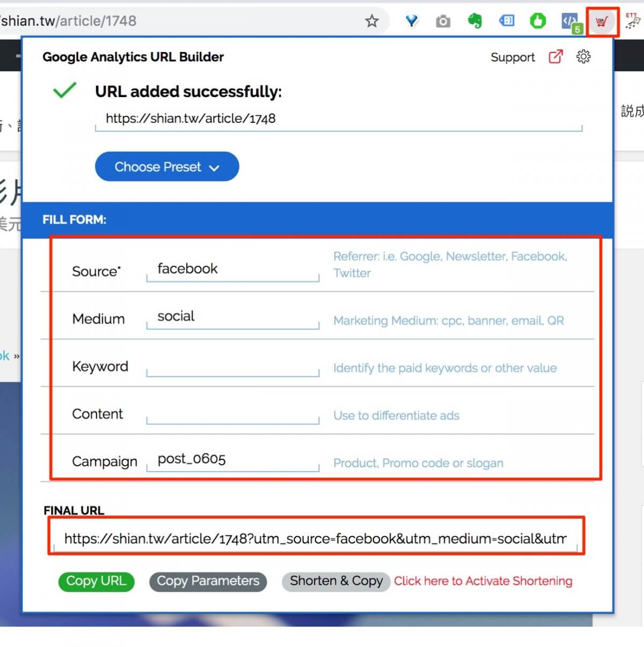Click the Campaign field with post_0605
Screen dimensions: 644x647
(x=232, y=460)
